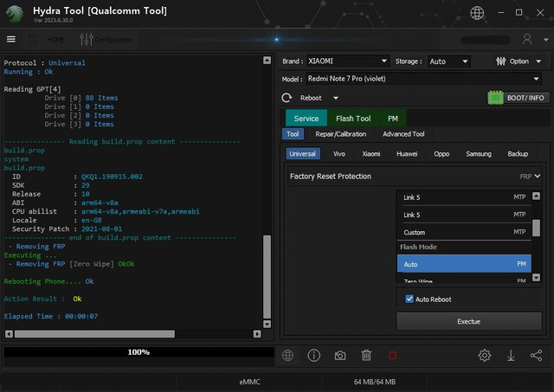The height and width of the screenshot is (392, 554).
Task: Expand the account dropdown arrow
Action: pyautogui.click(x=546, y=40)
